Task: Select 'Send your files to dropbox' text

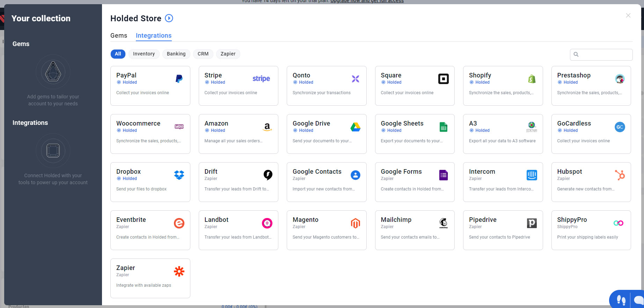Action: pos(141,189)
